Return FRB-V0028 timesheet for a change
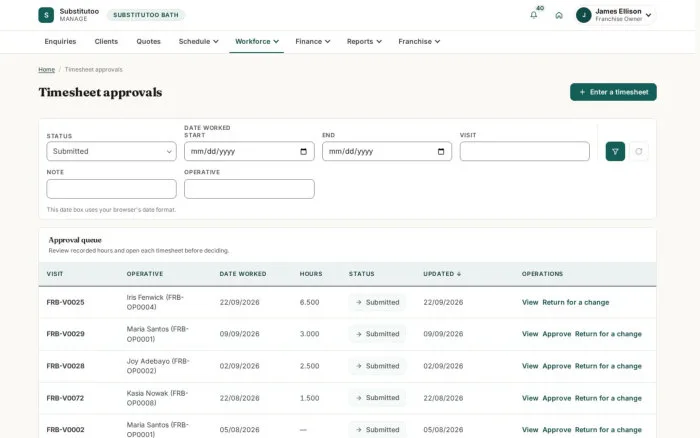The image size is (700, 438). click(x=608, y=366)
